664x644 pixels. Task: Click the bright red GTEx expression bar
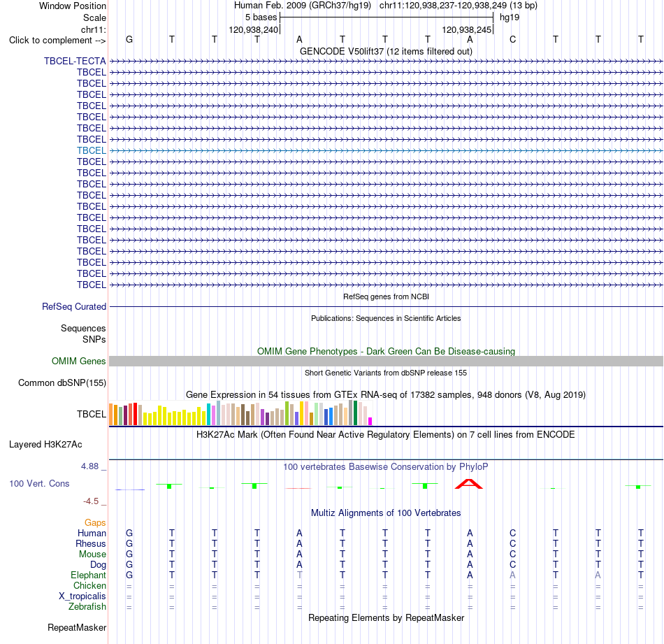(135, 414)
